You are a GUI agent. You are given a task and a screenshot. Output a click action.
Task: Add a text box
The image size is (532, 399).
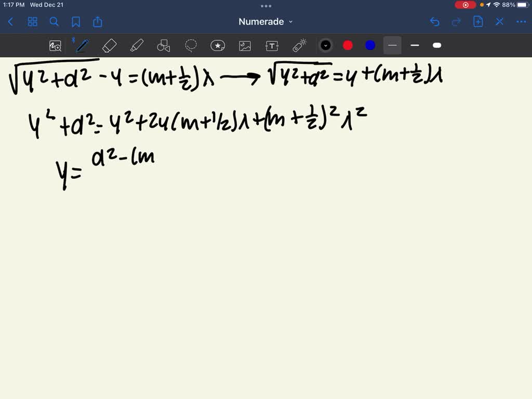pyautogui.click(x=272, y=45)
